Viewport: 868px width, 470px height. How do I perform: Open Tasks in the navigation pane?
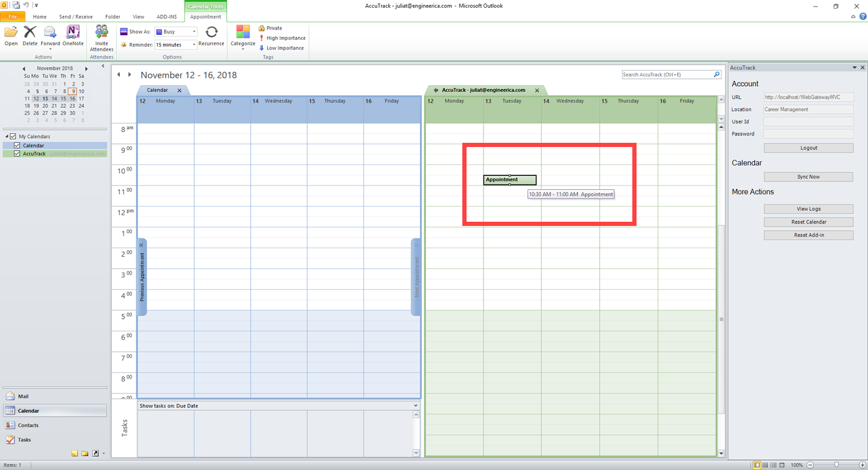pos(55,440)
